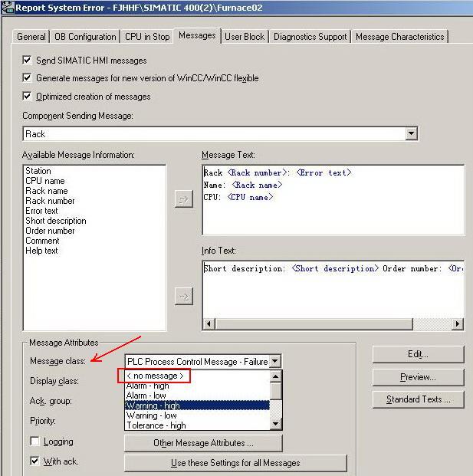Uncheck Send SIMATIC HMI messages

pos(27,60)
